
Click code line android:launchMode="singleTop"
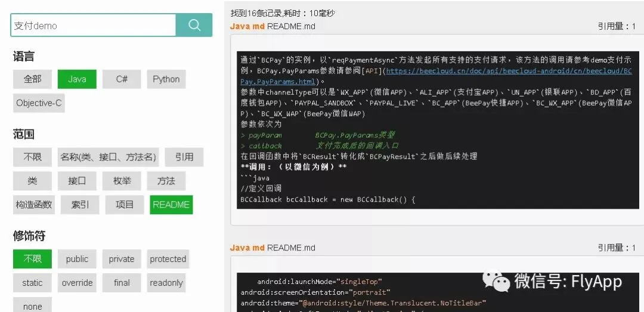[x=320, y=282]
